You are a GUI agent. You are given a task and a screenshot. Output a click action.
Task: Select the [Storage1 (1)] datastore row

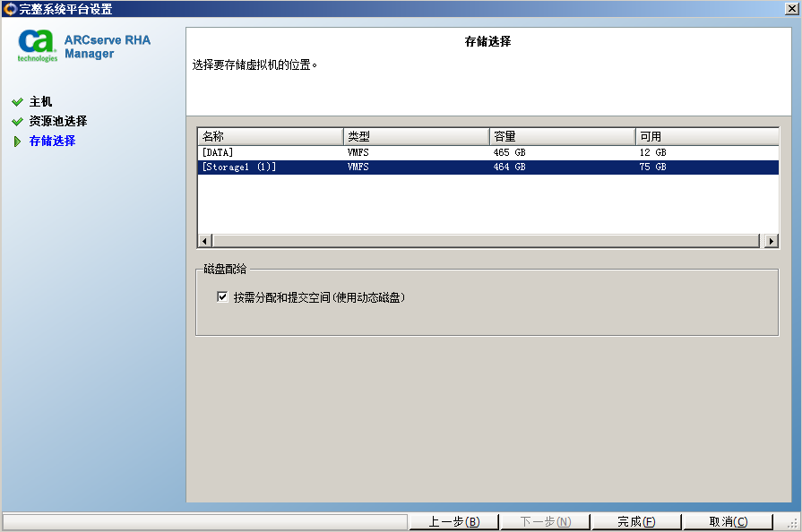(x=488, y=167)
